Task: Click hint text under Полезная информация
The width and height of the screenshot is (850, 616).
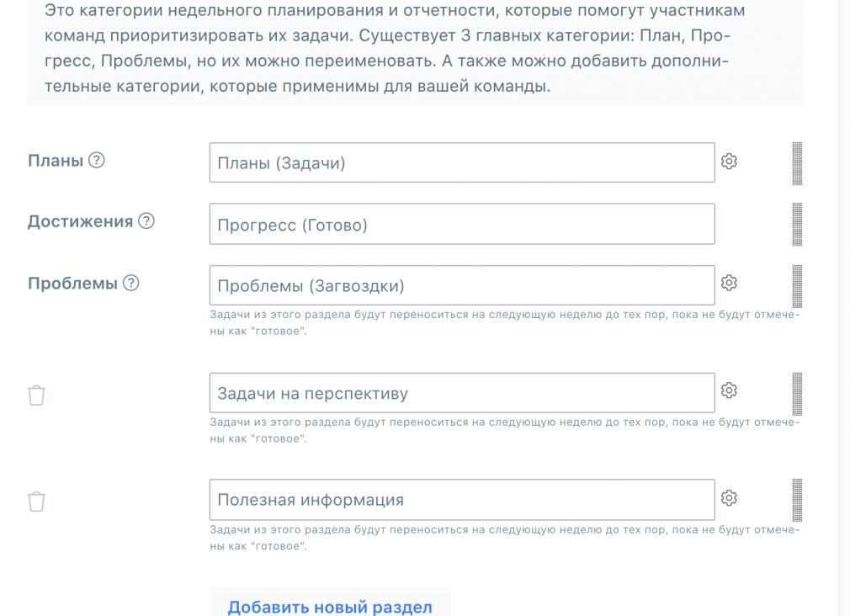Action: (x=505, y=538)
